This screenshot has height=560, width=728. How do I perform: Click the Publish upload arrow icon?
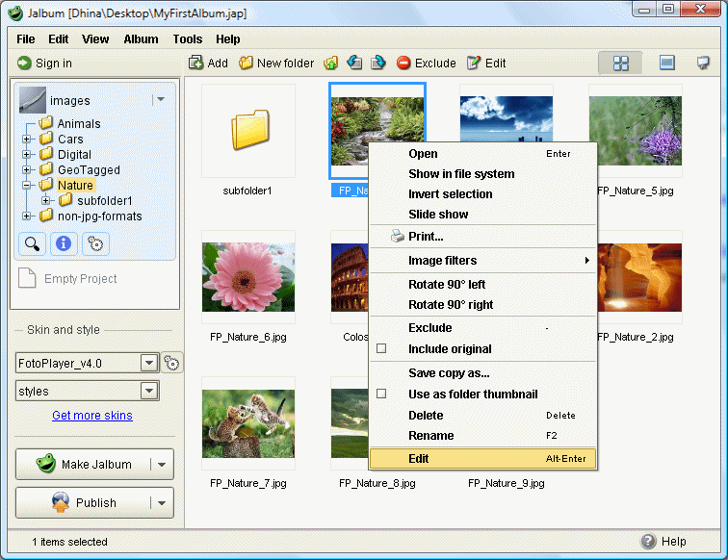(x=61, y=502)
